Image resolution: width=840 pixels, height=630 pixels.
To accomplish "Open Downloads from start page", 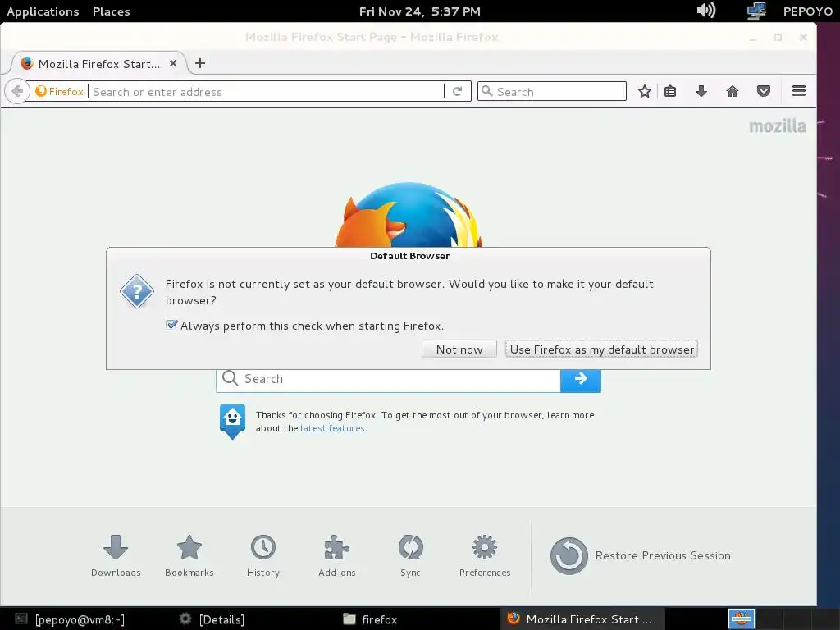I will tap(116, 555).
